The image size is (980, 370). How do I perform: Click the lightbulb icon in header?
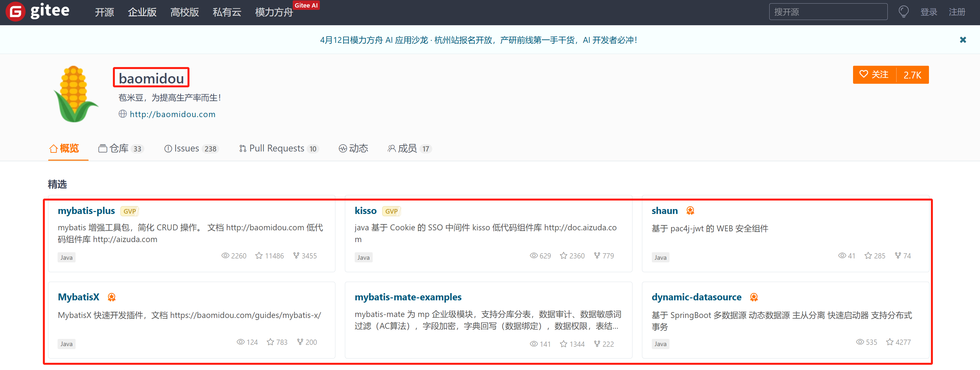point(903,12)
